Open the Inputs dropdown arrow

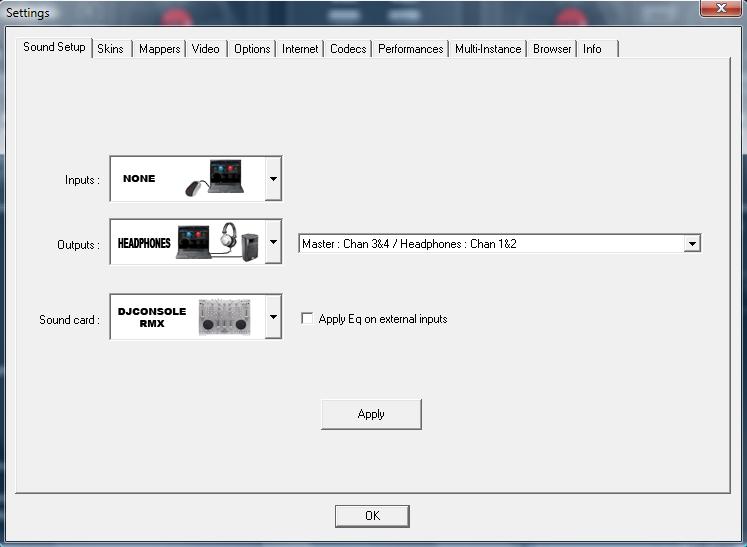click(x=273, y=179)
